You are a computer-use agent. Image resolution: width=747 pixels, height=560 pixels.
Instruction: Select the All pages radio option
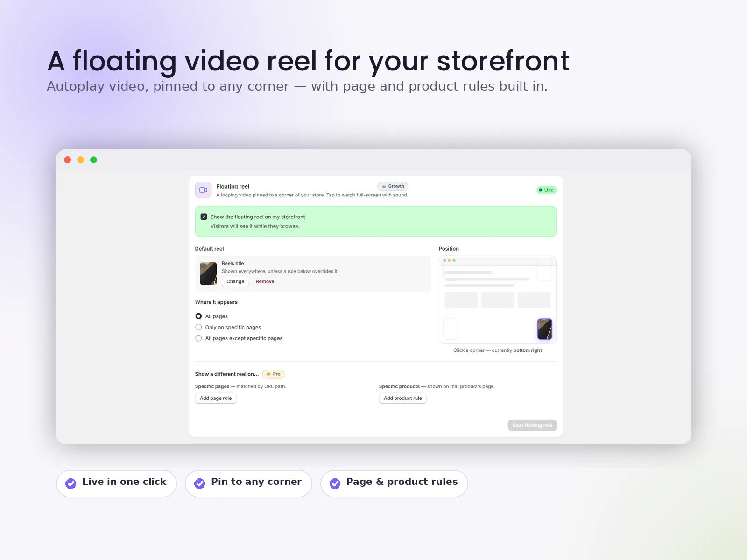pos(198,316)
